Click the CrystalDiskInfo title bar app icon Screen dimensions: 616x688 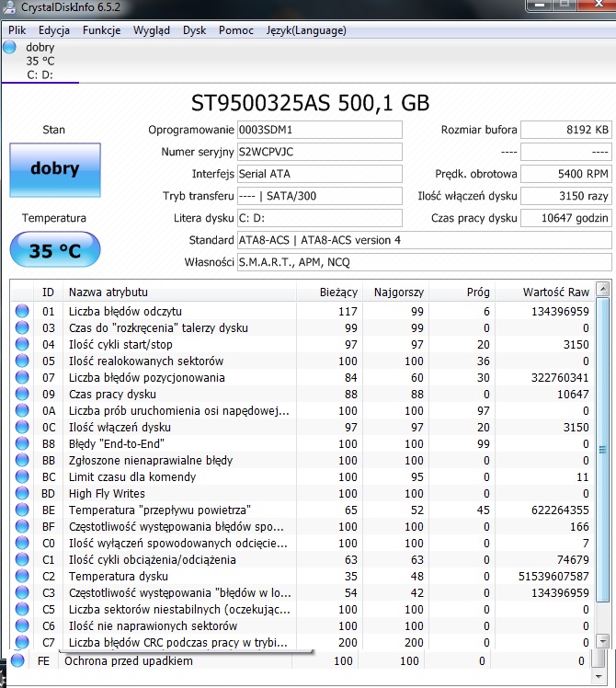tap(8, 6)
